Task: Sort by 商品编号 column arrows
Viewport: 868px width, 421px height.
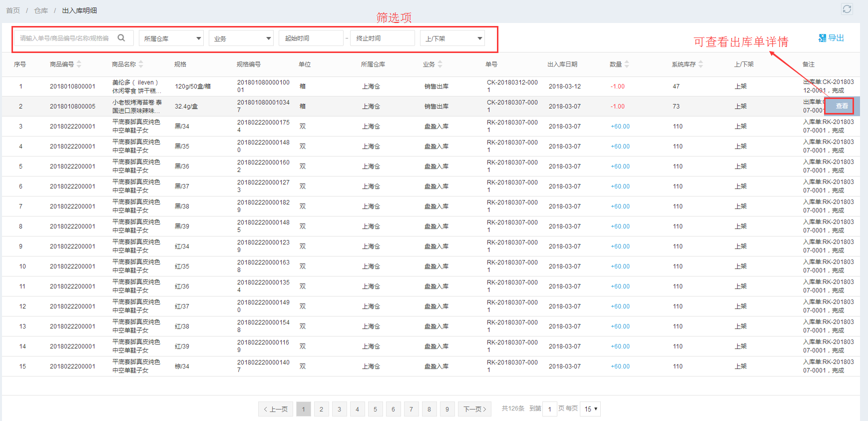Action: [79, 64]
